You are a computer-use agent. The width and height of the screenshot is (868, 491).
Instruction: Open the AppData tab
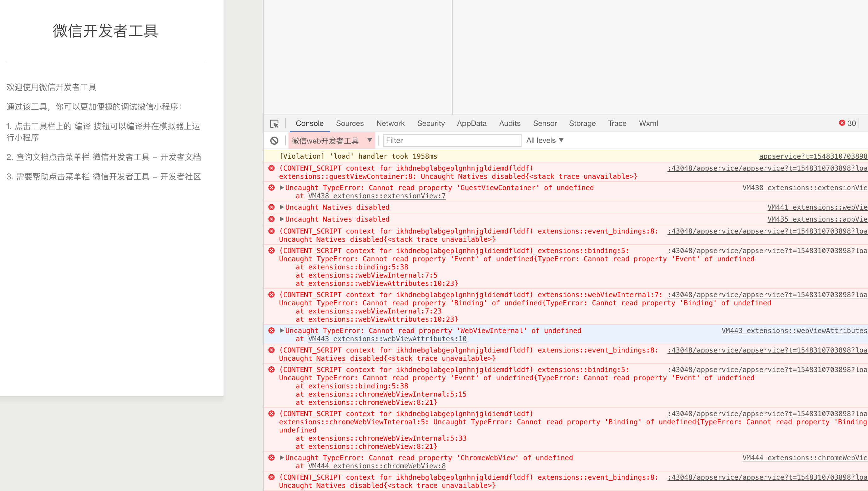pyautogui.click(x=471, y=123)
